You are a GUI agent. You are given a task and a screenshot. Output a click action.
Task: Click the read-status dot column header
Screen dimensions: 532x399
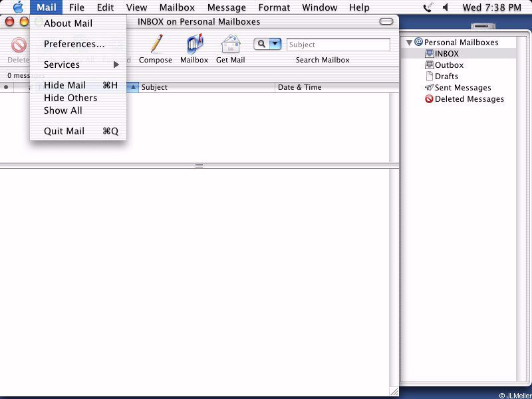6,87
